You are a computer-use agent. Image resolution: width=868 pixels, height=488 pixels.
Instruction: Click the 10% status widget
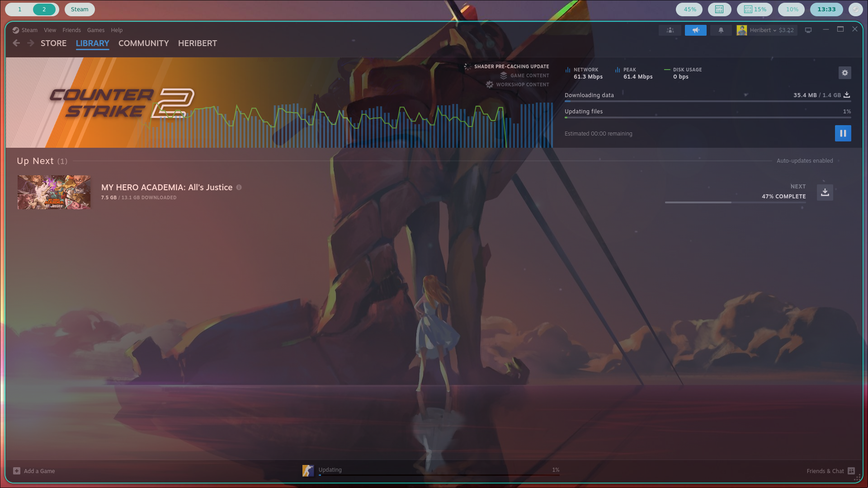tap(792, 9)
